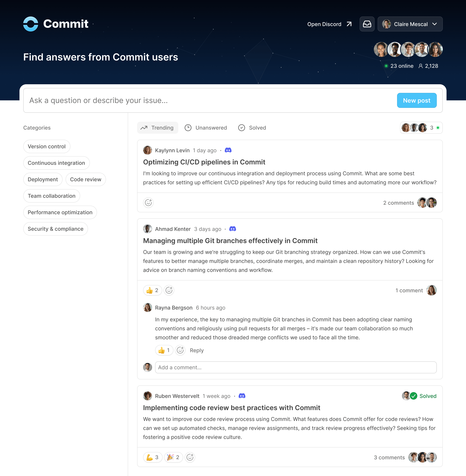The height and width of the screenshot is (476, 466).
Task: Toggle reaction smiley on Ahmad's post
Action: pyautogui.click(x=169, y=290)
